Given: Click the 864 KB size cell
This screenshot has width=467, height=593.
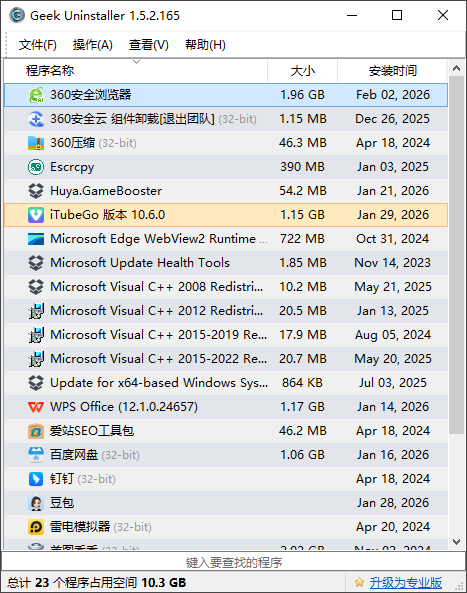Looking at the screenshot, I should (303, 383).
